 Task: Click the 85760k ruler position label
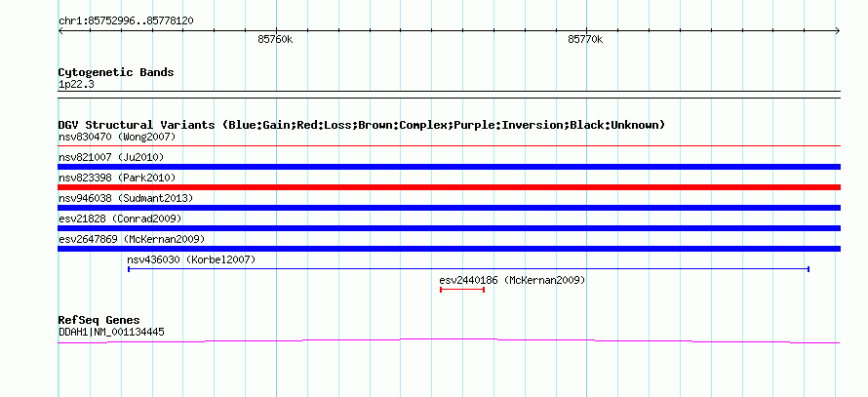(275, 40)
